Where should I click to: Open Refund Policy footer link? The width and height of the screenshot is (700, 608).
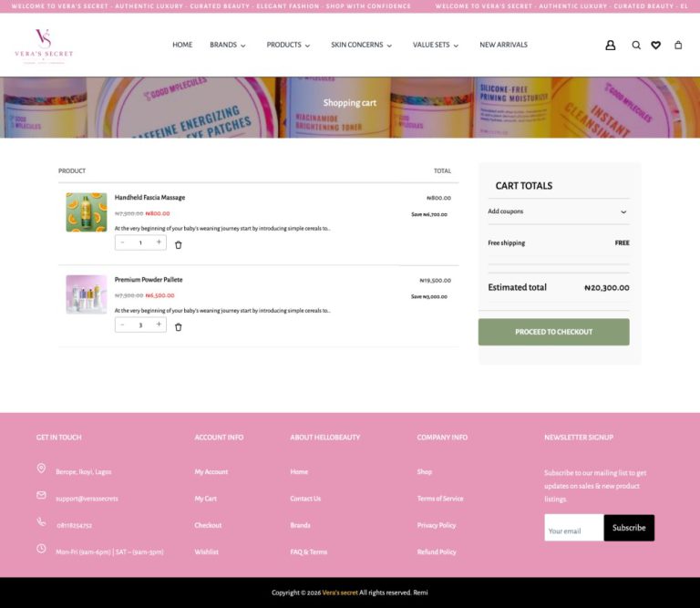pos(437,552)
